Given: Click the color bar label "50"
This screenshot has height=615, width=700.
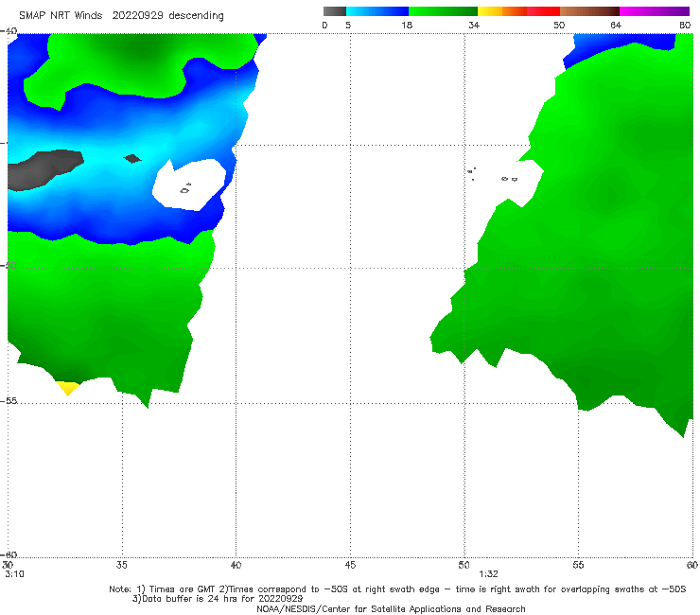Looking at the screenshot, I should [559, 25].
